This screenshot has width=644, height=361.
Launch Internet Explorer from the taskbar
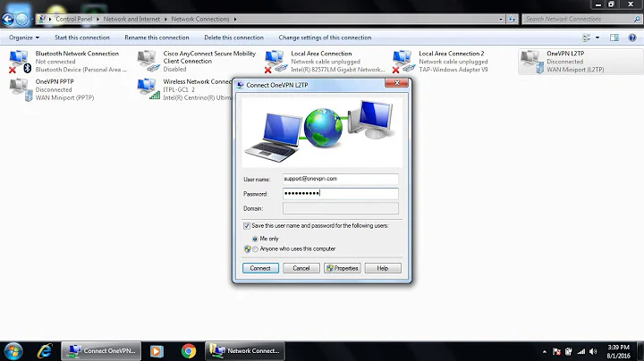point(45,351)
